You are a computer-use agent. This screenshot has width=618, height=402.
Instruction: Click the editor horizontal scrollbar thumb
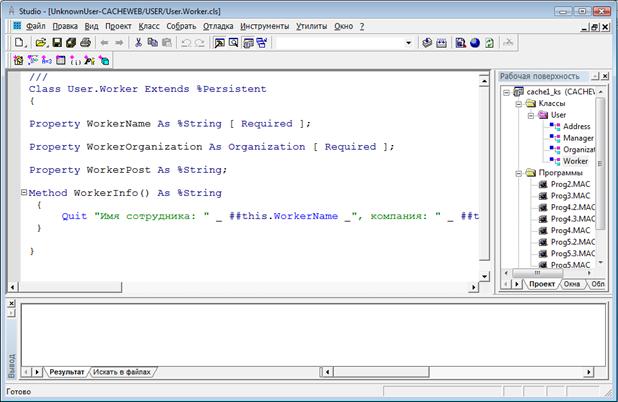(x=69, y=287)
